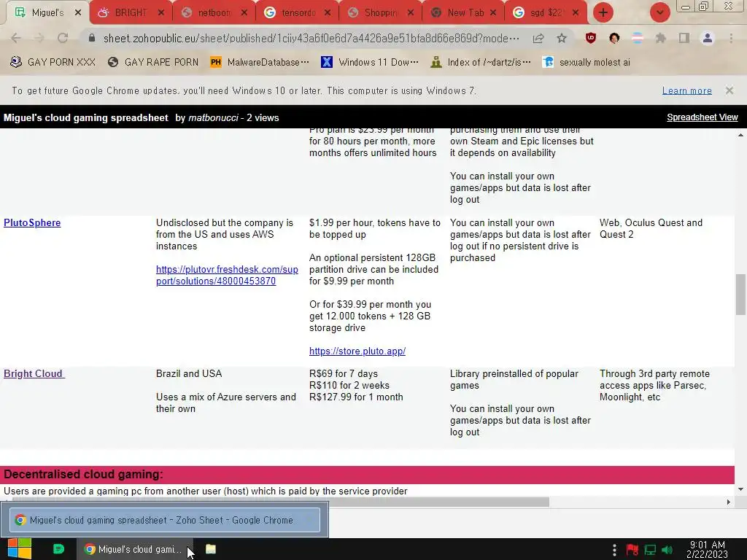Switch to the netboom tab

[214, 13]
